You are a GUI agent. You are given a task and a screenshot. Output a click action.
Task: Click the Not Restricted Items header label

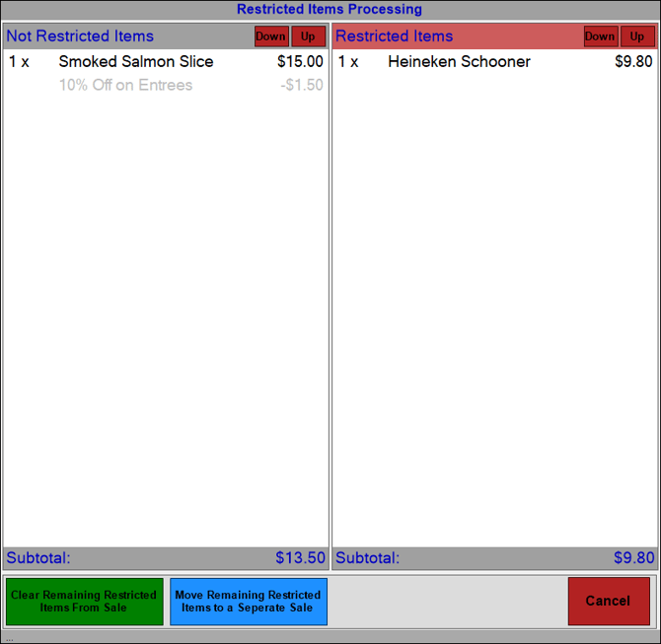80,36
